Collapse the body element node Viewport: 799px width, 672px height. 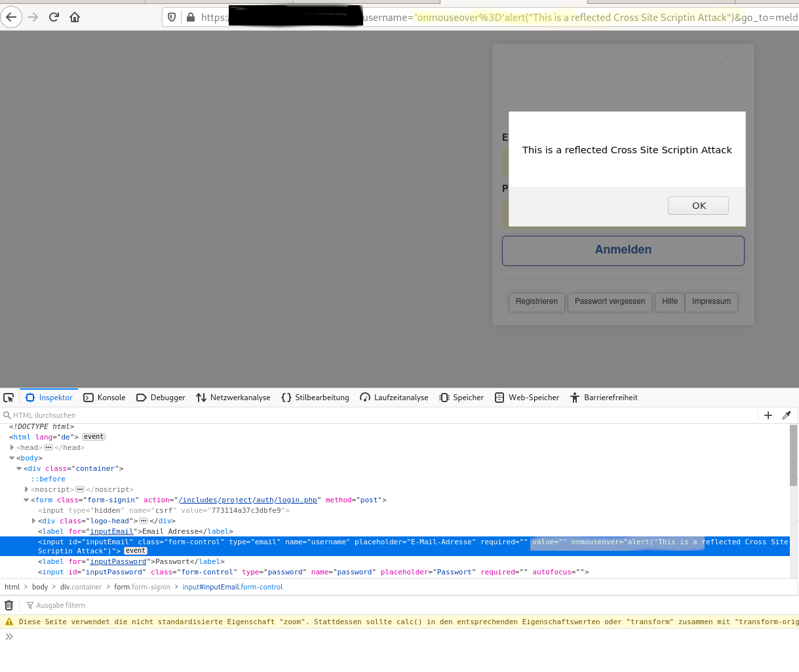pyautogui.click(x=12, y=458)
